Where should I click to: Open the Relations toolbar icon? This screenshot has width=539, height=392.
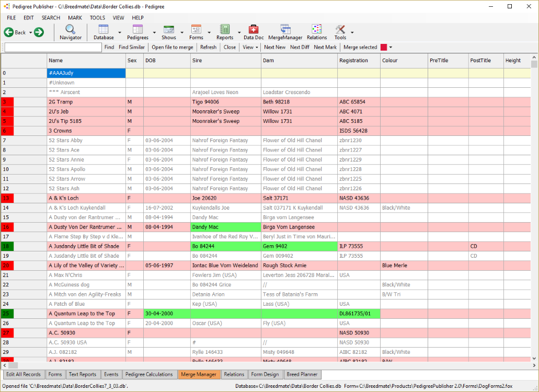pyautogui.click(x=317, y=32)
